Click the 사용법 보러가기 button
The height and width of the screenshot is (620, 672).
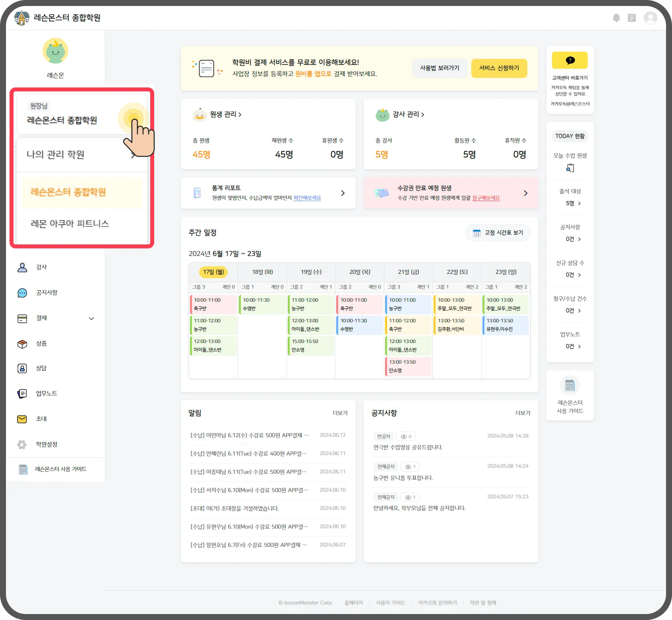[x=440, y=68]
